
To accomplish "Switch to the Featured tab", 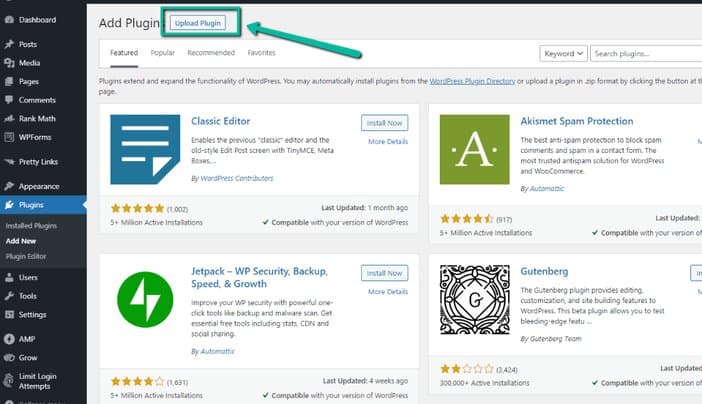I will 124,53.
